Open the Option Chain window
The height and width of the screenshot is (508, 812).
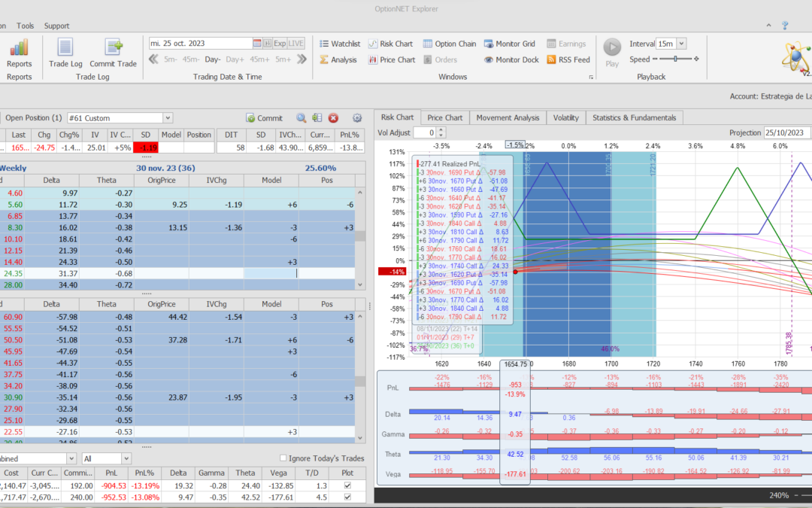(450, 44)
